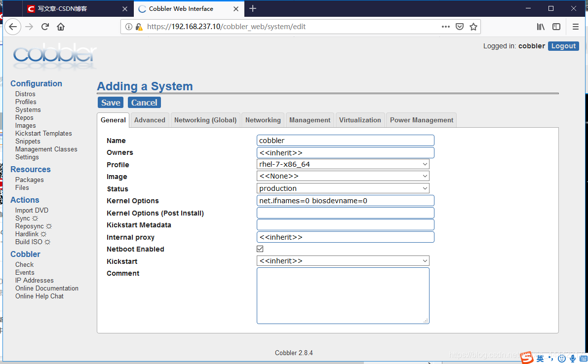Image resolution: width=588 pixels, height=364 pixels.
Task: Click into the Comment text area
Action: (343, 295)
